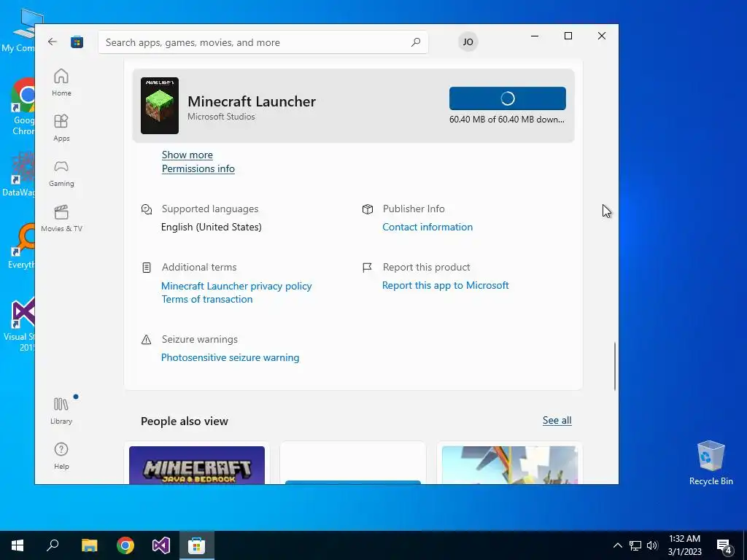Open the Permissions info link

[198, 168]
